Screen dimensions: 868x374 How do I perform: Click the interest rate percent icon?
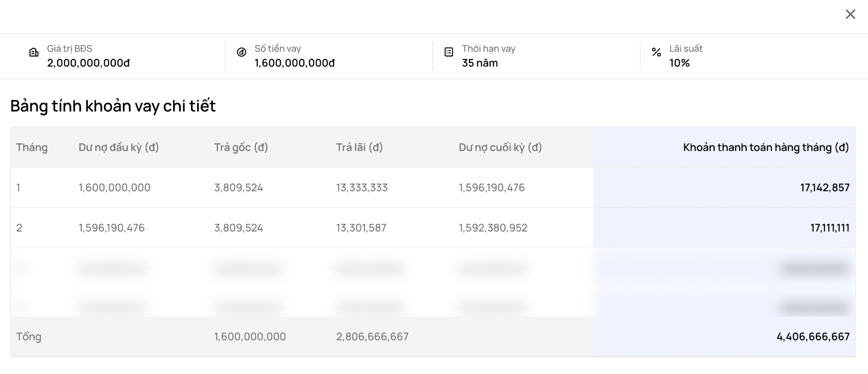pos(656,52)
